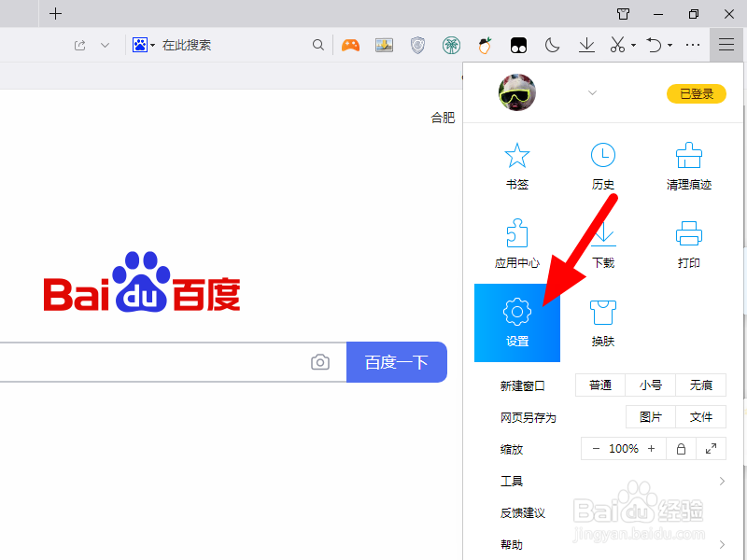This screenshot has height=560, width=747.
Task: View browsing history (历史)
Action: (x=602, y=168)
